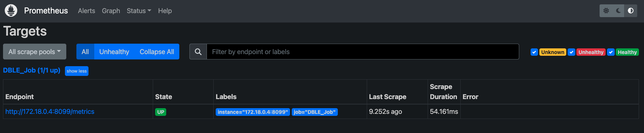Go to the Graph page
This screenshot has width=644, height=133.
click(111, 11)
